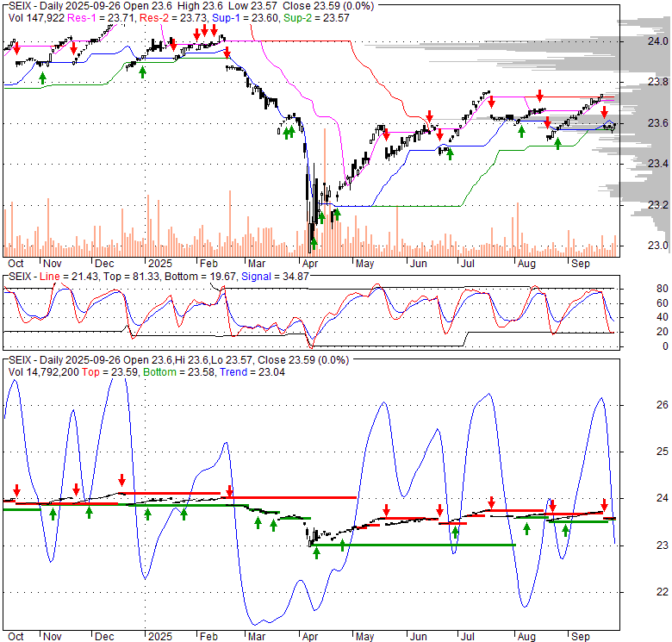Click the oscillator axis label 20
Viewport: 672px width, 642px height.
pyautogui.click(x=663, y=332)
